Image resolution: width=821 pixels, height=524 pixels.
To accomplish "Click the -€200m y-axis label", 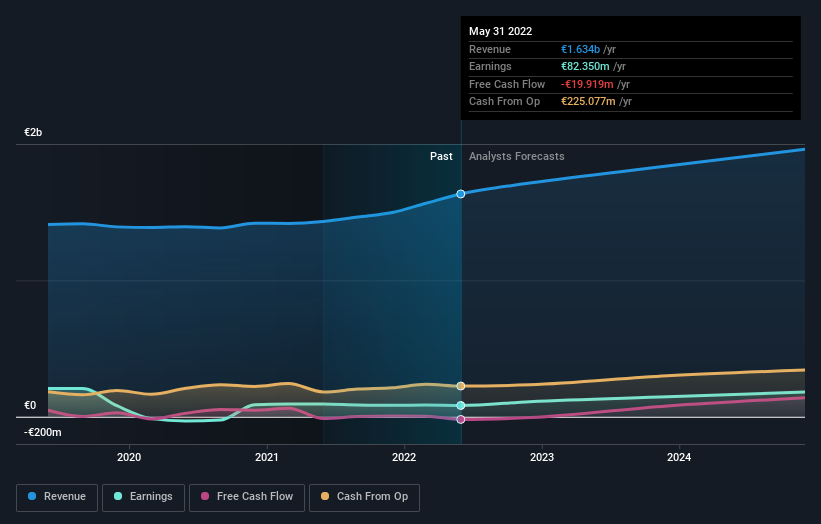I will pyautogui.click(x=42, y=432).
